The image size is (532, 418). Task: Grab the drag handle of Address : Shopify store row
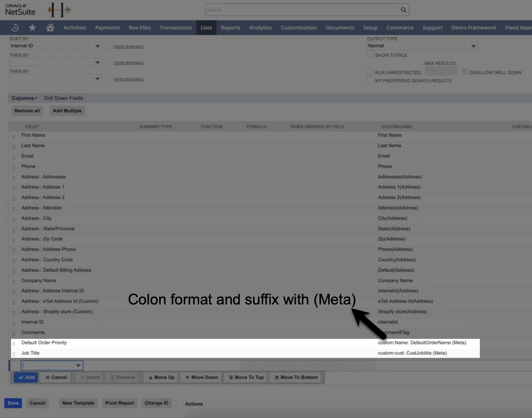(14, 313)
